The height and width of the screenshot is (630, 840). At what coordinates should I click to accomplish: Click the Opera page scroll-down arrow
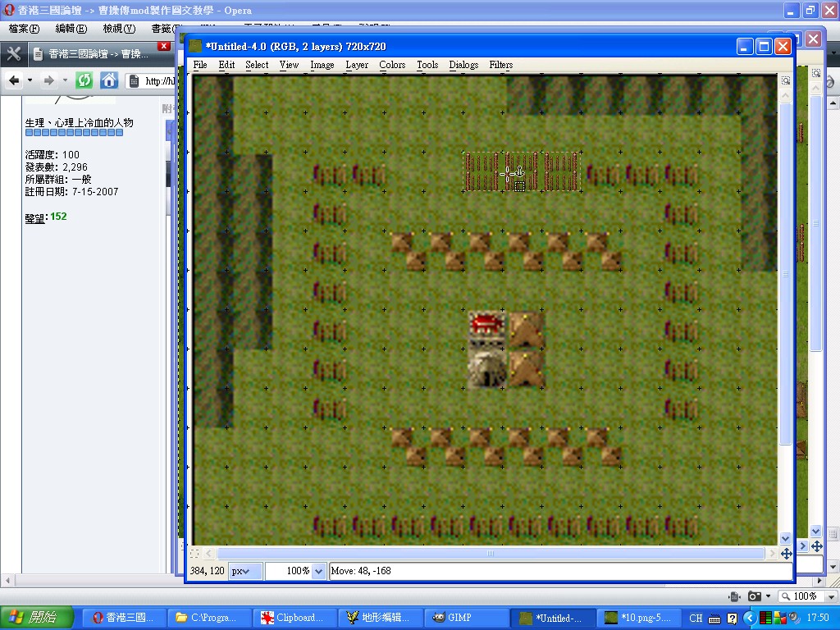[x=833, y=566]
